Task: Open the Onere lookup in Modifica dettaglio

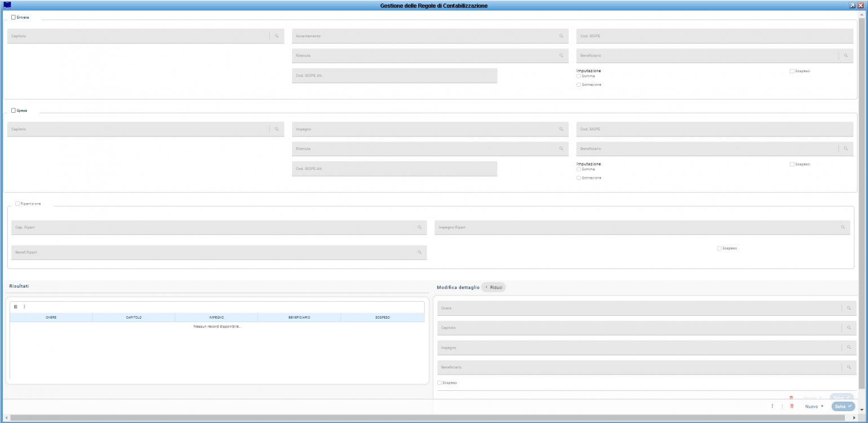Action: (849, 308)
